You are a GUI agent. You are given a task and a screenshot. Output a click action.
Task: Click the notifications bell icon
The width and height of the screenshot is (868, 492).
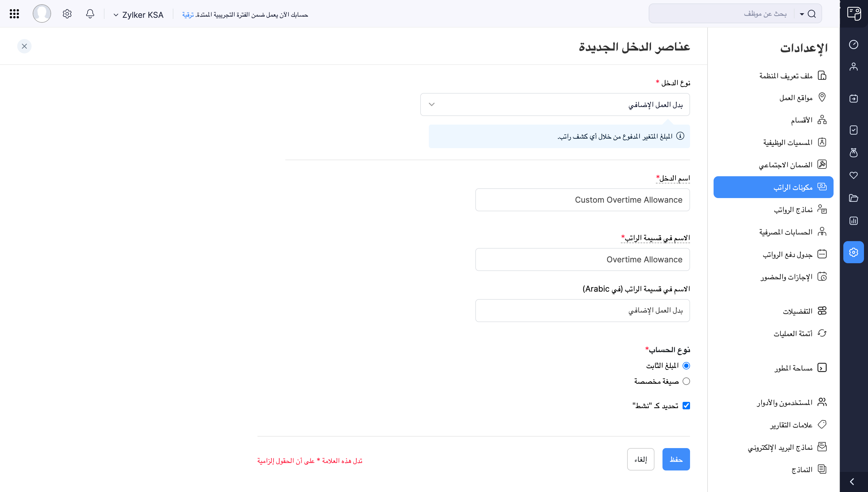[90, 14]
